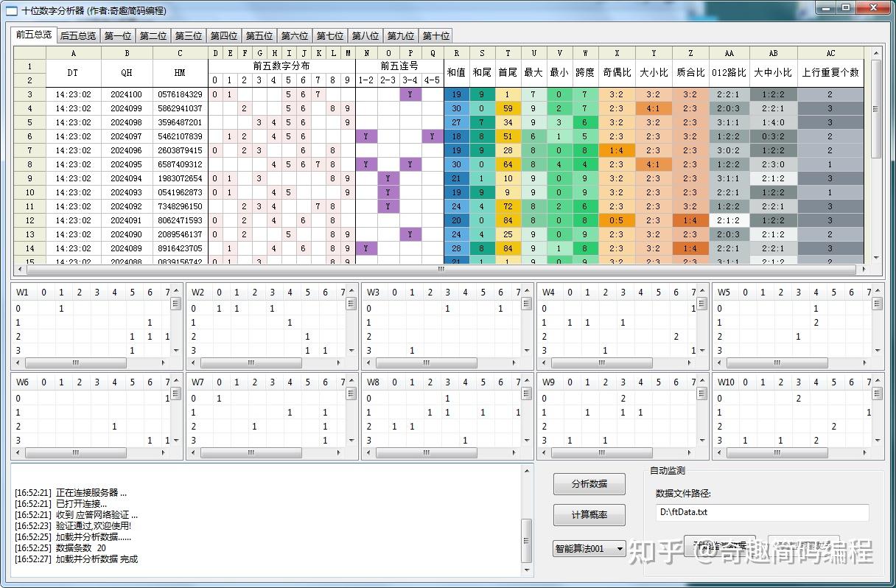Click the main grid horizontal scrollbar thumb
The image size is (896, 588).
441,270
